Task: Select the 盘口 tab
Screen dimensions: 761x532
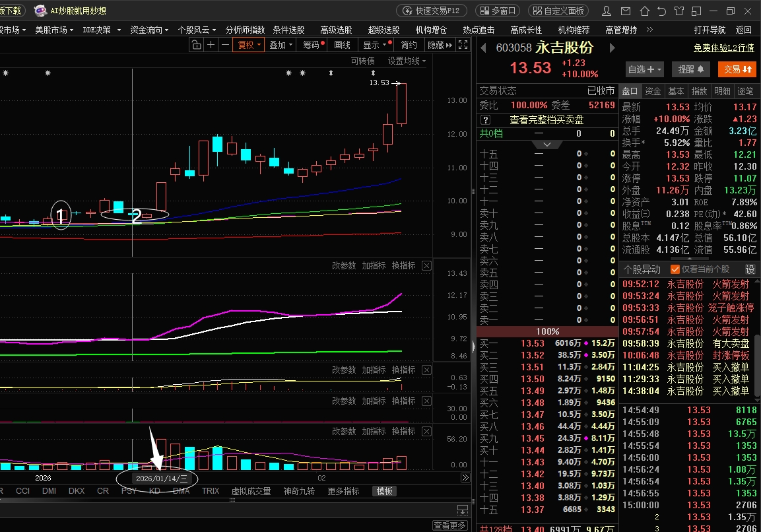Action: click(x=630, y=91)
